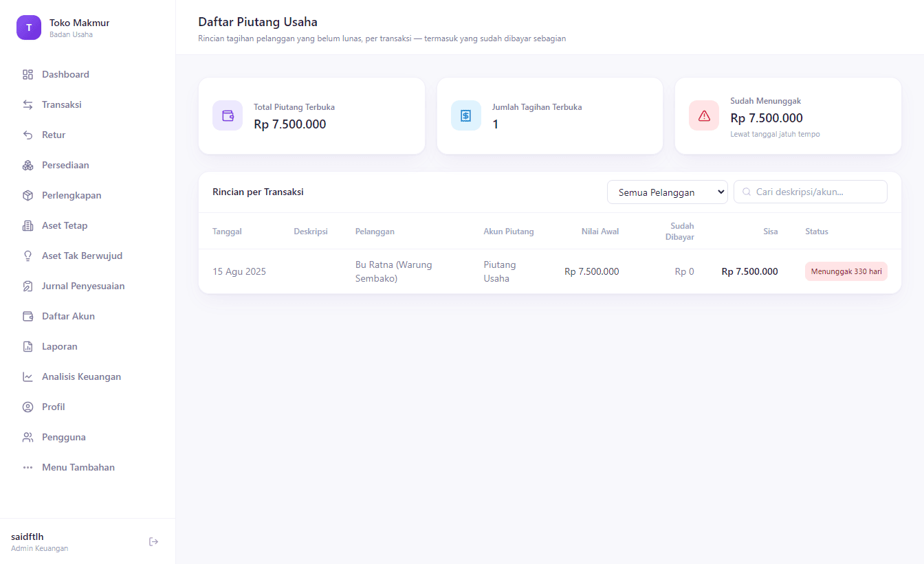Click the Toko Makmur purple logo
This screenshot has height=564, width=924.
click(29, 27)
